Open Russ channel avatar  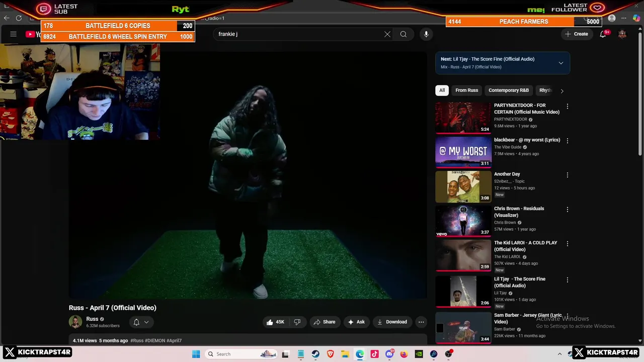75,322
